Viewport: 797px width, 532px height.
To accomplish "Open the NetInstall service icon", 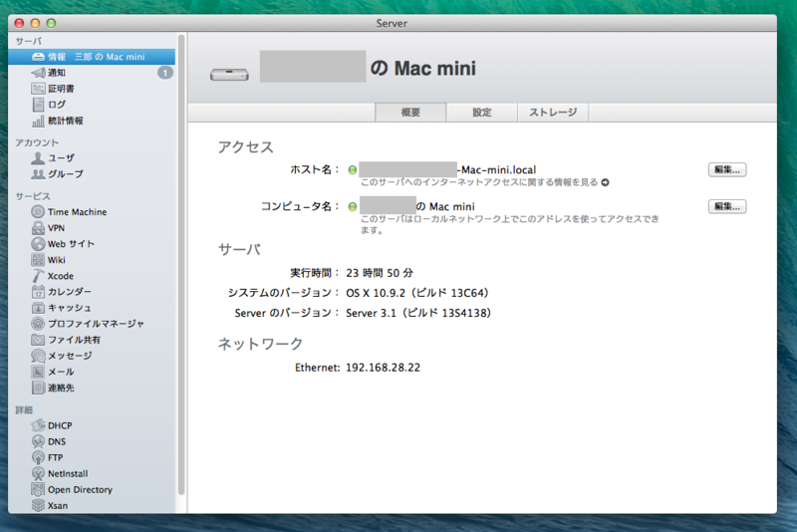I will click(x=38, y=473).
